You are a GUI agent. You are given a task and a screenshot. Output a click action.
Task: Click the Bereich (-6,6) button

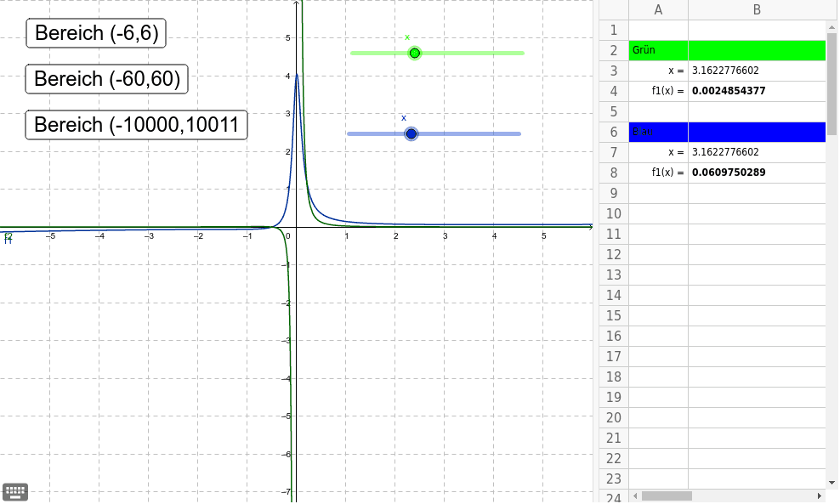coord(96,33)
